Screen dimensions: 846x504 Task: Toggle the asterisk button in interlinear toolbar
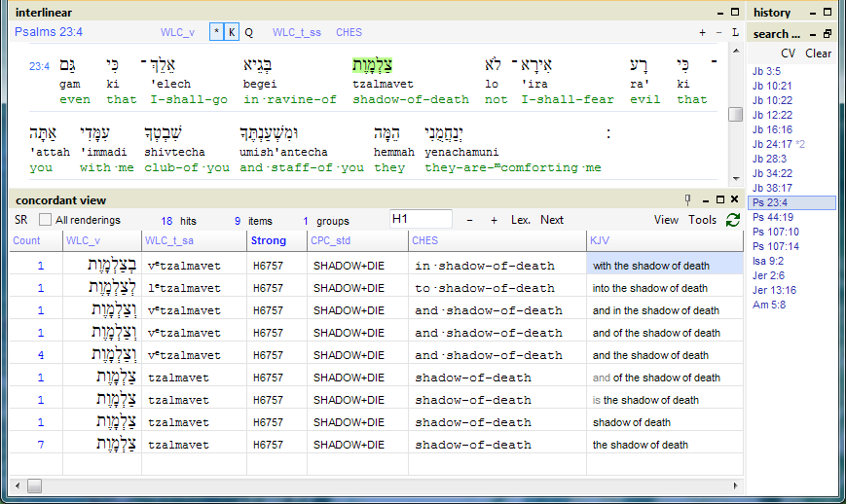pos(216,32)
